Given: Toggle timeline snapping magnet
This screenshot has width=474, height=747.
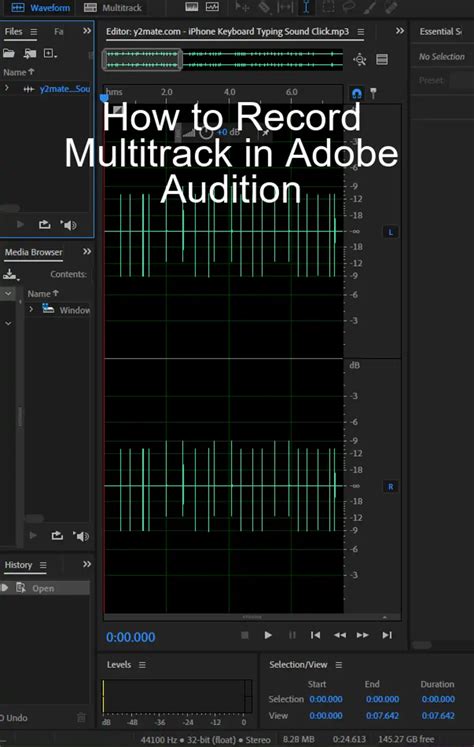Looking at the screenshot, I should tap(356, 93).
